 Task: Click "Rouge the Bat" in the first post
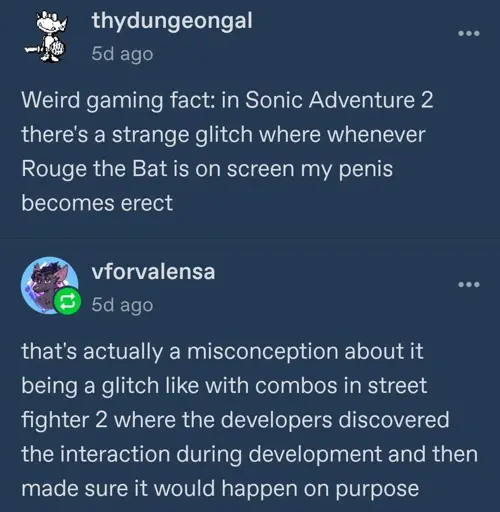pyautogui.click(x=94, y=169)
